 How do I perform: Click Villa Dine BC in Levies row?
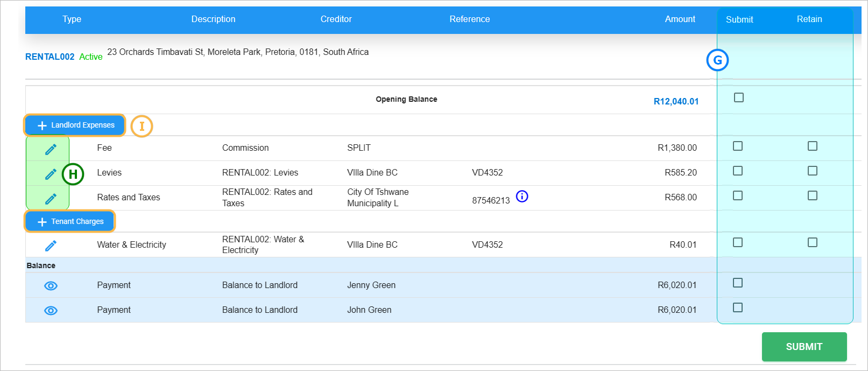pos(372,172)
